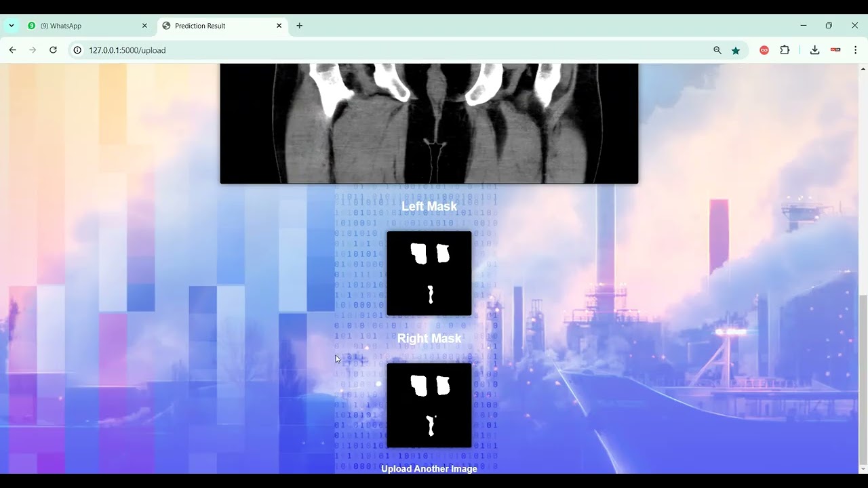Open the tab search dropdown arrow
Viewport: 868px width, 488px height.
coord(11,26)
